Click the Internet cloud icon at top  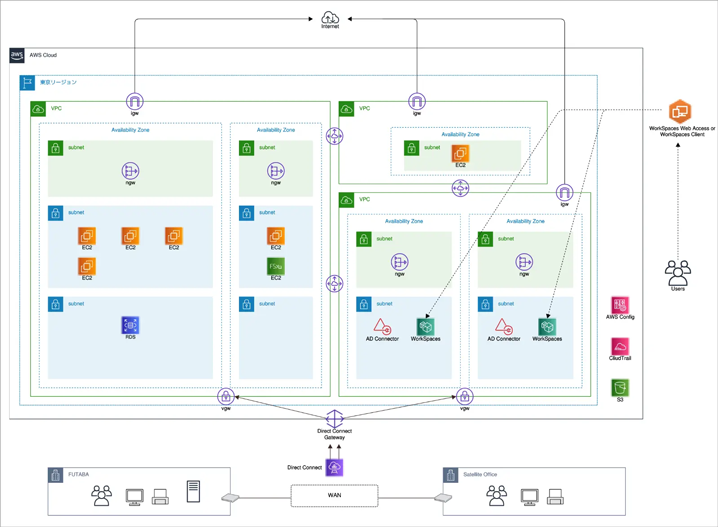(330, 15)
